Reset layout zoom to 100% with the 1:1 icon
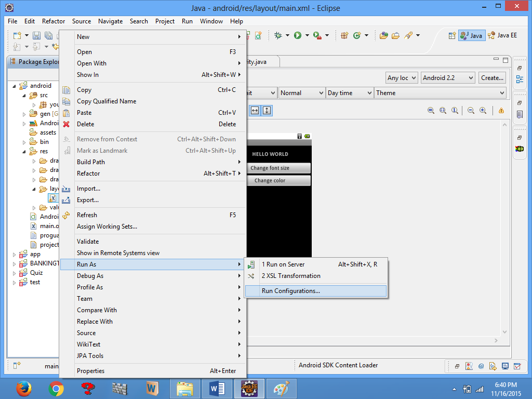 [x=455, y=110]
